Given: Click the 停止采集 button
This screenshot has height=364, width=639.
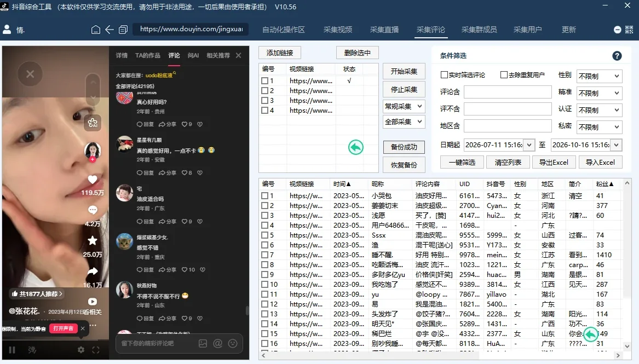Looking at the screenshot, I should coord(404,90).
